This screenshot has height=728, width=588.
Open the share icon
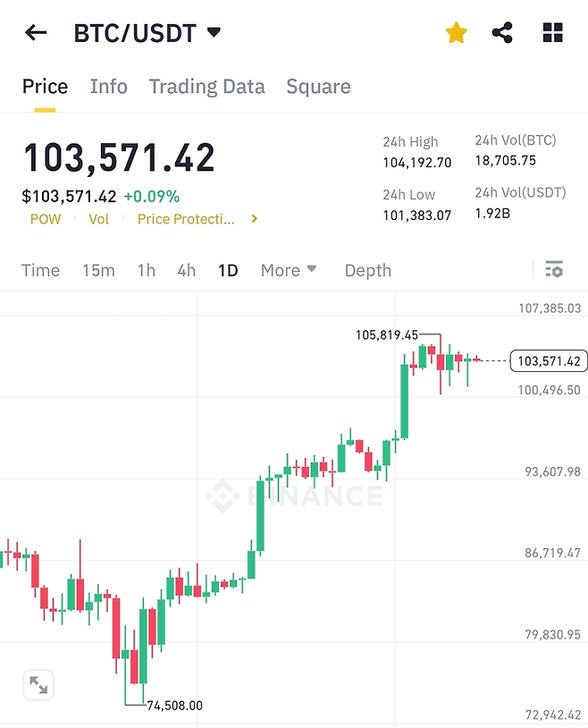(503, 34)
